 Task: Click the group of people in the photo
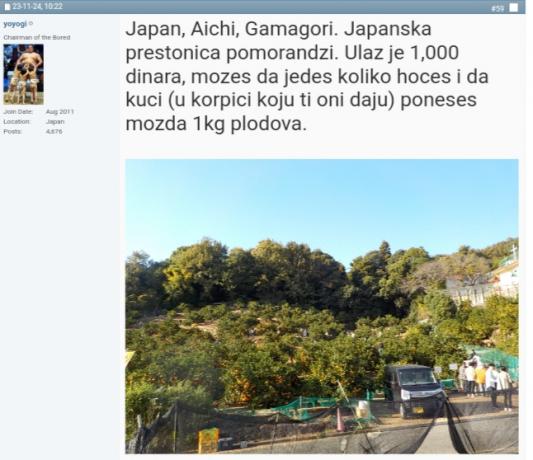[485, 382]
